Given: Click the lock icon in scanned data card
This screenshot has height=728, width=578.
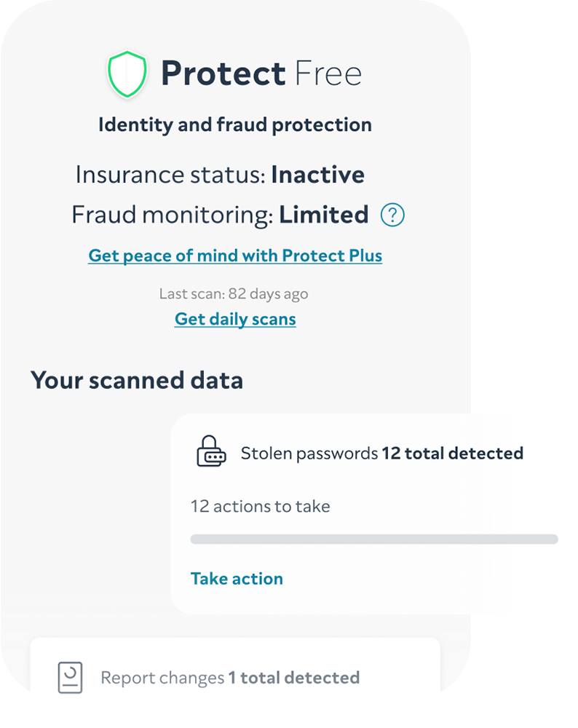Looking at the screenshot, I should point(210,451).
